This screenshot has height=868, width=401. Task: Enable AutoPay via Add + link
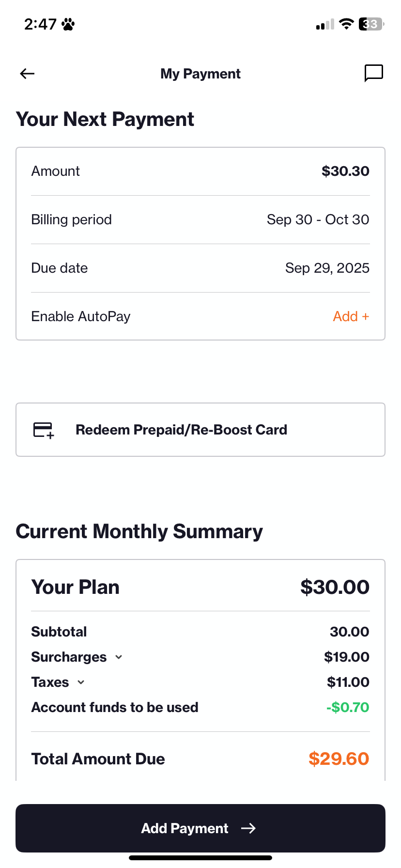[x=351, y=316]
